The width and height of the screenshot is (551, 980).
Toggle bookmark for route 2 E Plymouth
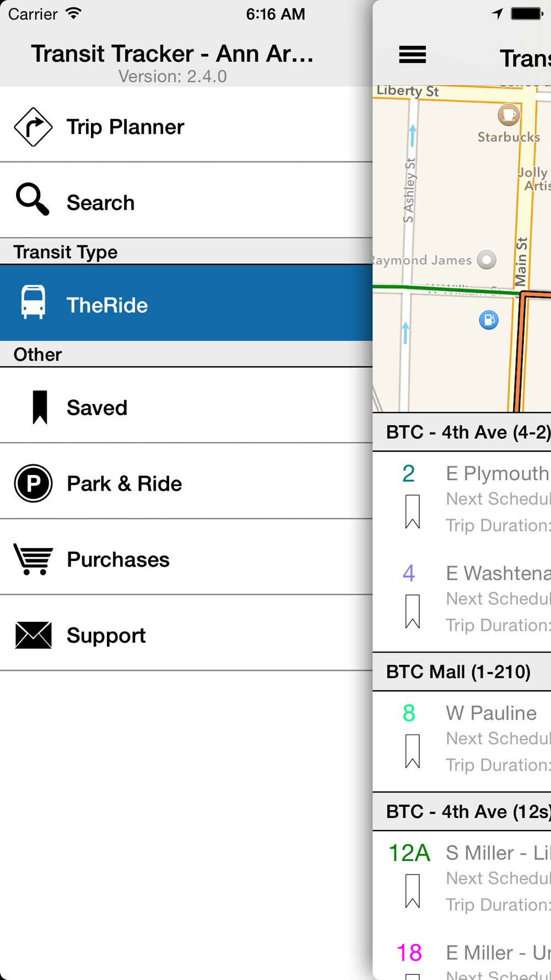(412, 511)
